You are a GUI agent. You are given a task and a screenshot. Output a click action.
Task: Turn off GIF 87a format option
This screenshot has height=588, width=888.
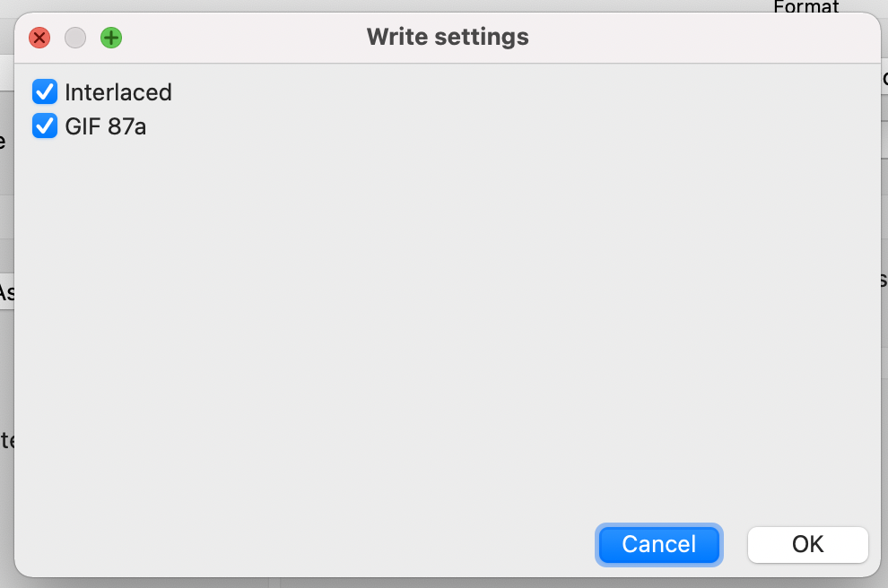[45, 126]
